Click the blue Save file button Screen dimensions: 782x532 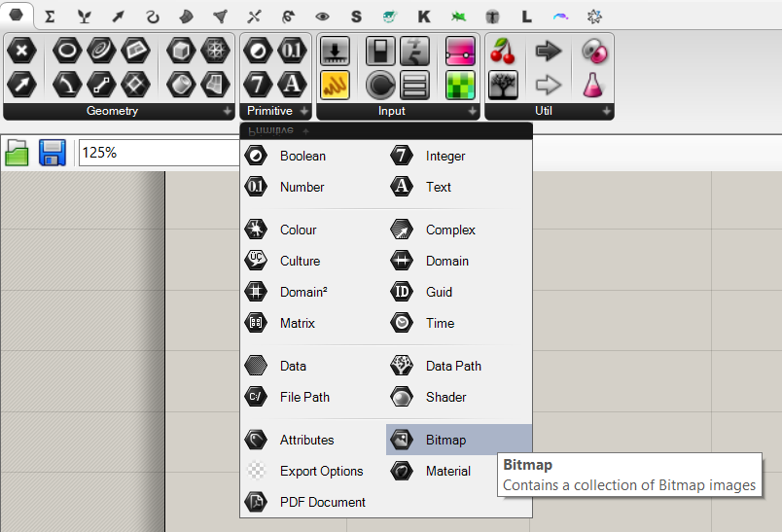point(52,153)
